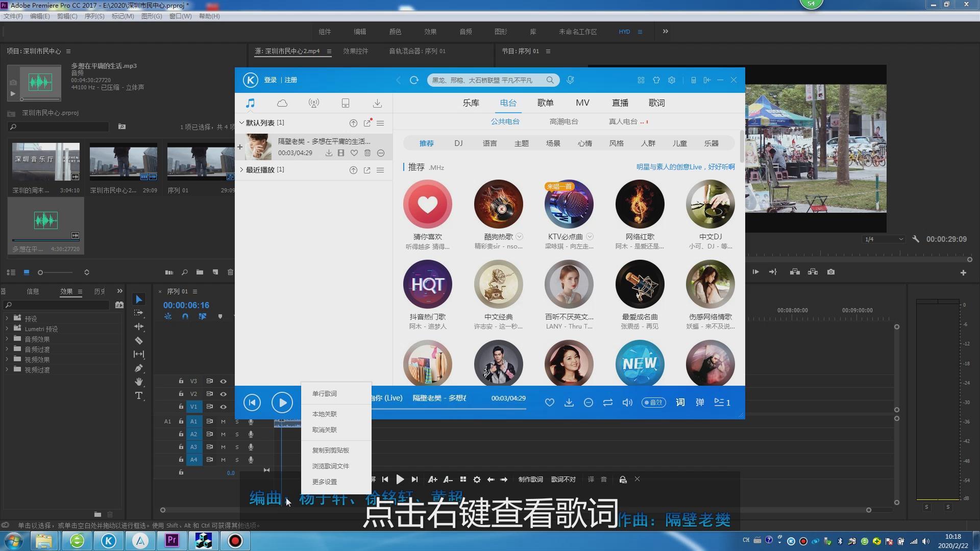Select the Pen tool in Premiere
The width and height of the screenshot is (980, 551).
[x=139, y=368]
